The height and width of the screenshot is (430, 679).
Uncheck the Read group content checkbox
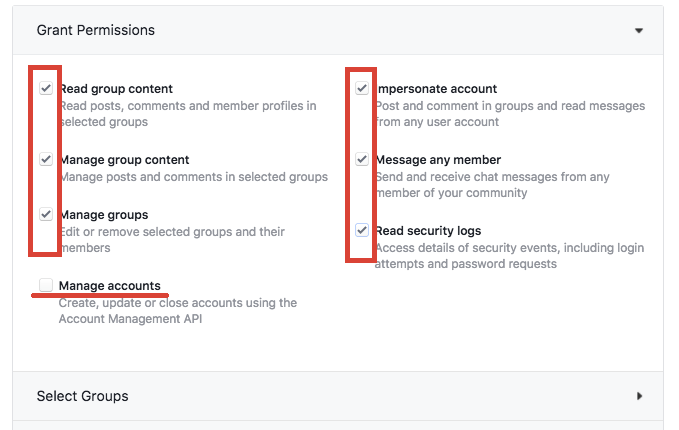pyautogui.click(x=46, y=89)
